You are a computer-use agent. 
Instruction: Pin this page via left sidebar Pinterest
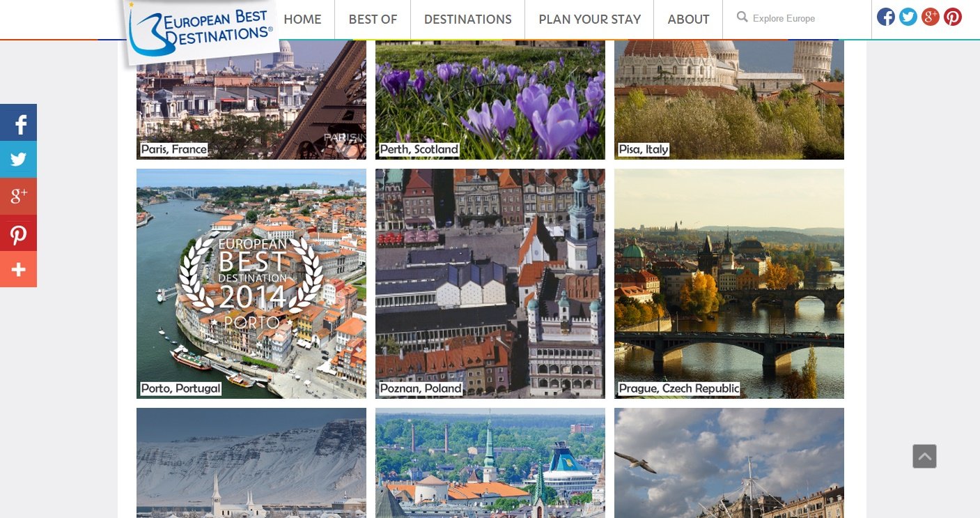pyautogui.click(x=18, y=234)
